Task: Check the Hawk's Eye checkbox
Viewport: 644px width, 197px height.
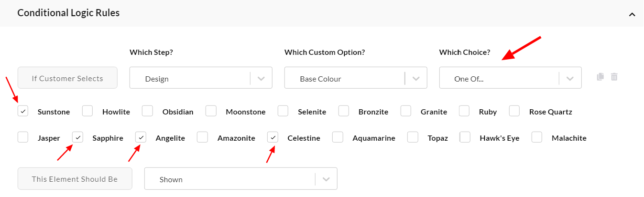Action: [465, 137]
